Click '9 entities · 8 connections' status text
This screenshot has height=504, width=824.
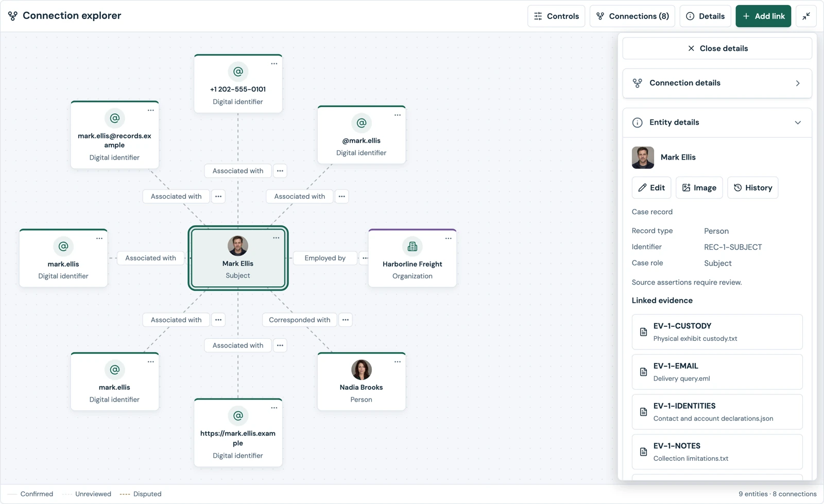tap(778, 494)
